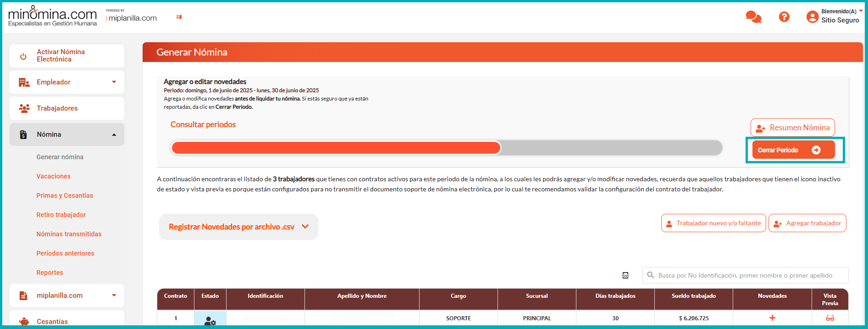Viewport: 868px width, 329px height.
Task: Select Primas y Cesantías menu item
Action: [x=65, y=195]
